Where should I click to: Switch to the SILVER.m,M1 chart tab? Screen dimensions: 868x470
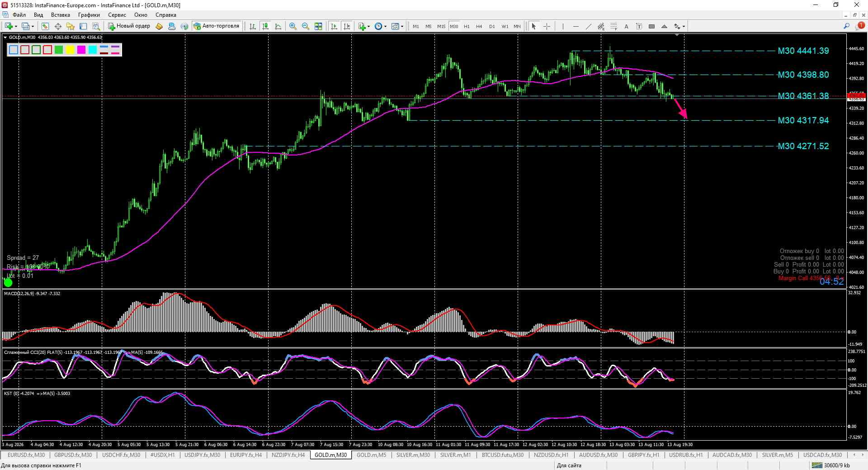pyautogui.click(x=455, y=455)
